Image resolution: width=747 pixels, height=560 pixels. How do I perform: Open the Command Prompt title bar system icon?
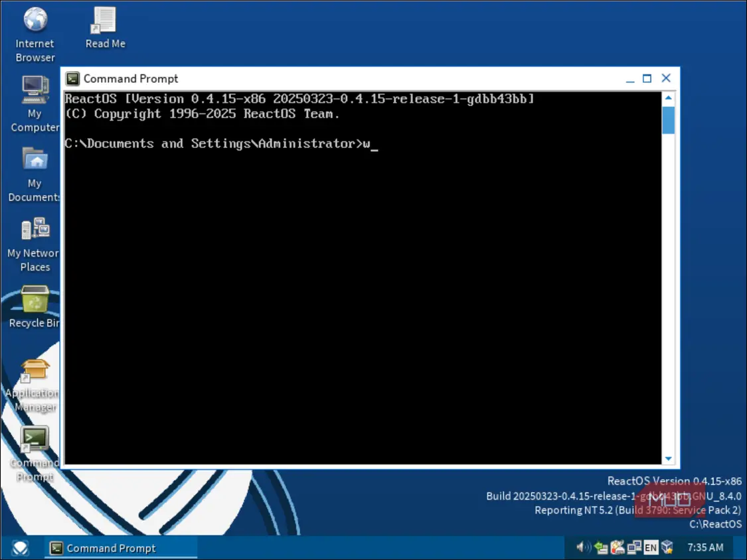click(72, 78)
